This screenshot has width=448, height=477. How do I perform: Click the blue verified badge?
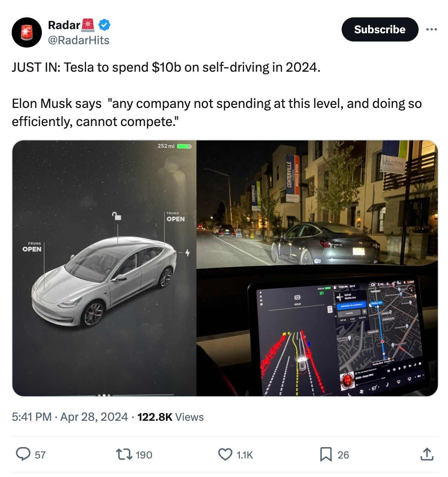(x=104, y=25)
